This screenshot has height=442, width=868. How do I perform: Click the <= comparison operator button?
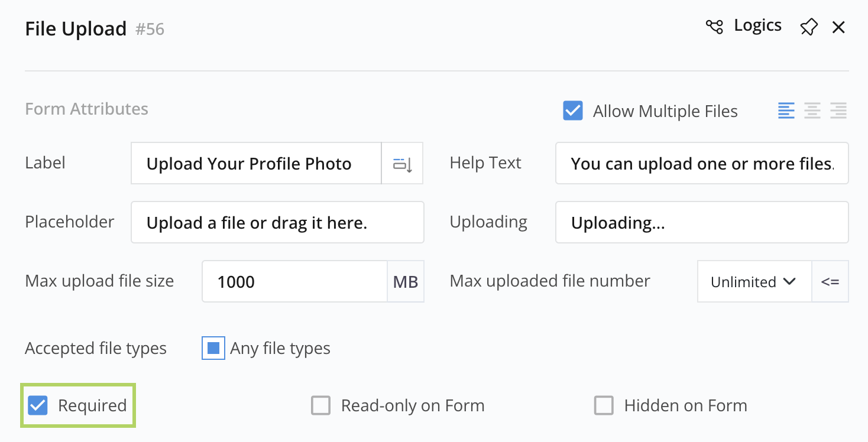pyautogui.click(x=830, y=282)
